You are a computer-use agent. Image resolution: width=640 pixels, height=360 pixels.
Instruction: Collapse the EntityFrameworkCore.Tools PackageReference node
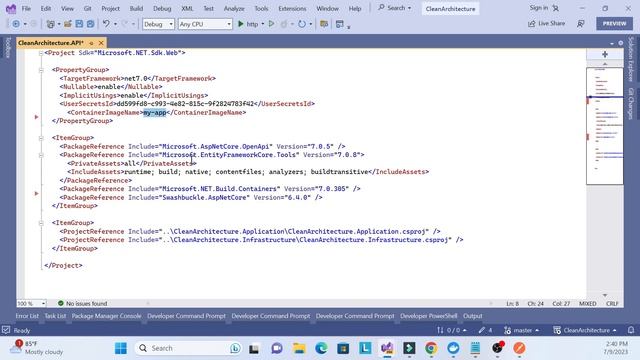(x=41, y=155)
